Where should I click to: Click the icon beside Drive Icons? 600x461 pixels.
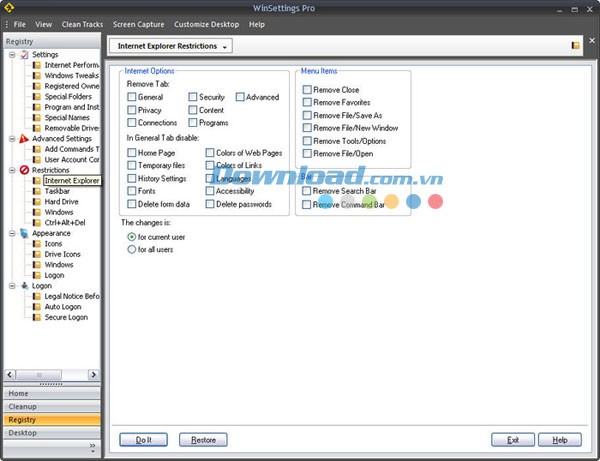point(37,254)
